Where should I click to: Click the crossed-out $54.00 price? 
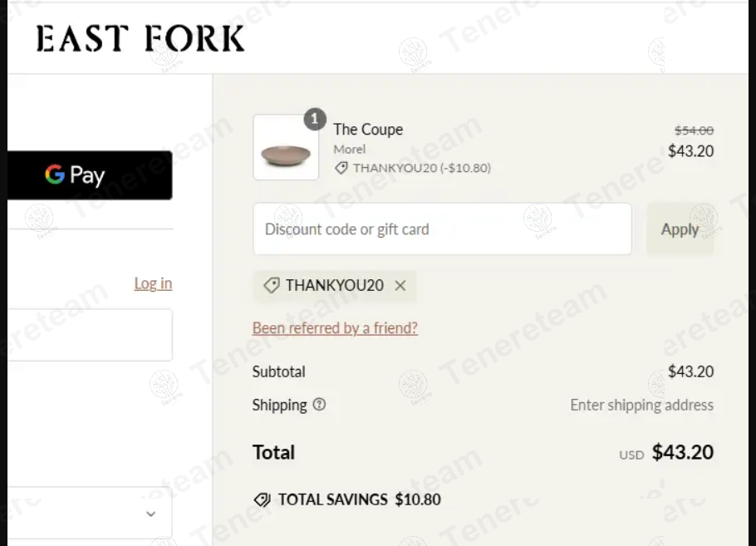pyautogui.click(x=694, y=130)
